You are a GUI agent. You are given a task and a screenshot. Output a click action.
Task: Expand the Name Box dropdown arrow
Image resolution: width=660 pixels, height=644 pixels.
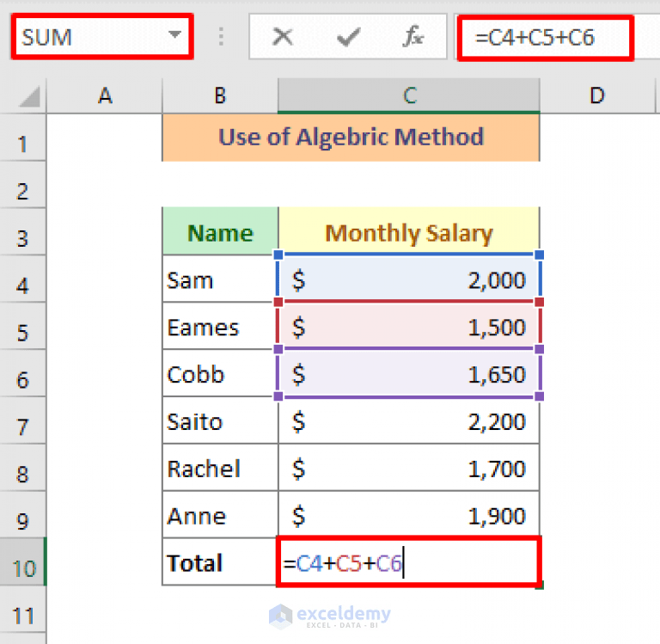[174, 34]
